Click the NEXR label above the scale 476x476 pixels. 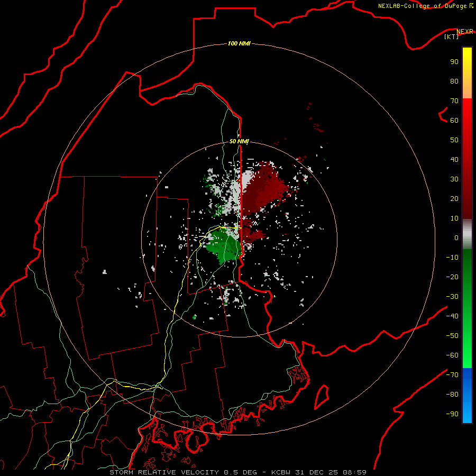tap(465, 32)
